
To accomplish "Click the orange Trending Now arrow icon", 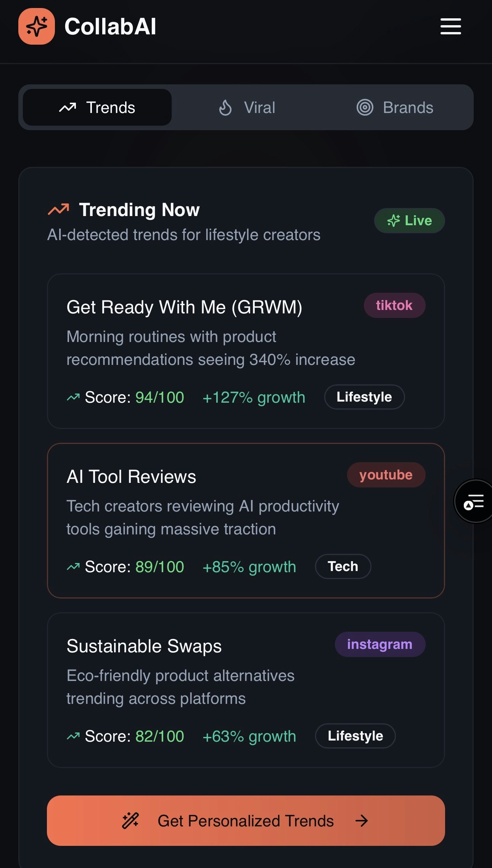I will click(58, 209).
